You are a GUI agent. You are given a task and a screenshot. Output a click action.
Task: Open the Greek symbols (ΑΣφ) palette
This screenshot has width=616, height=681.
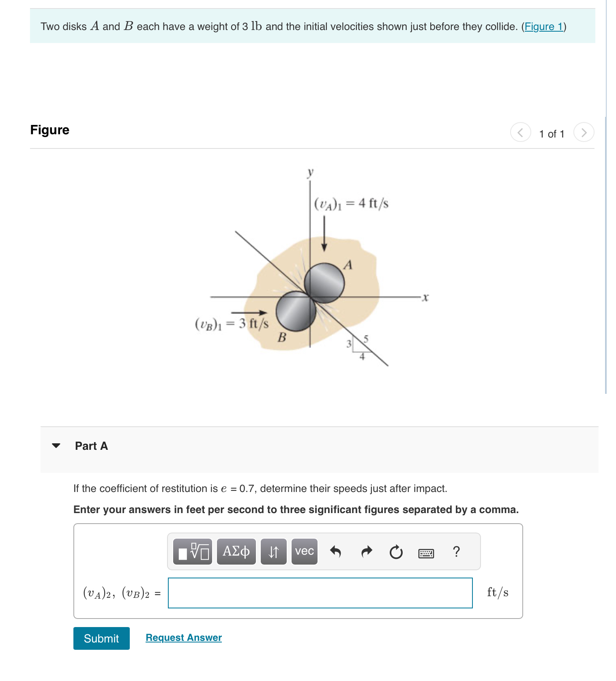235,552
